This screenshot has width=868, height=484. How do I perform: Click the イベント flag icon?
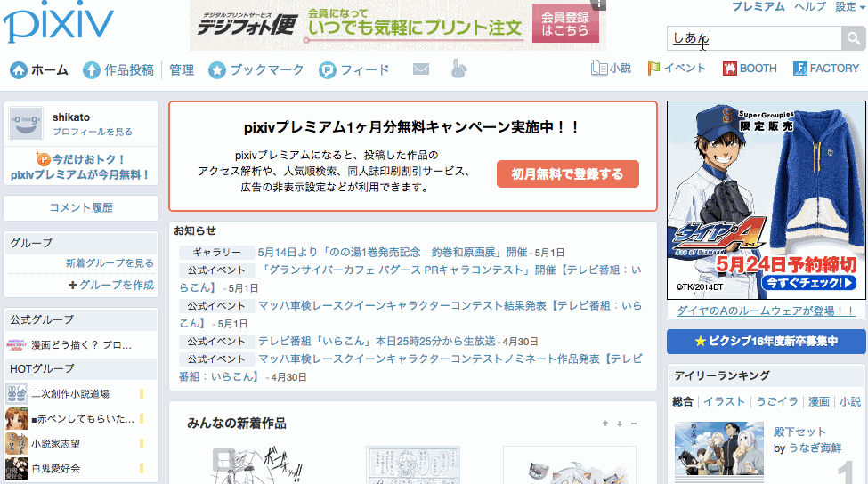pos(653,68)
